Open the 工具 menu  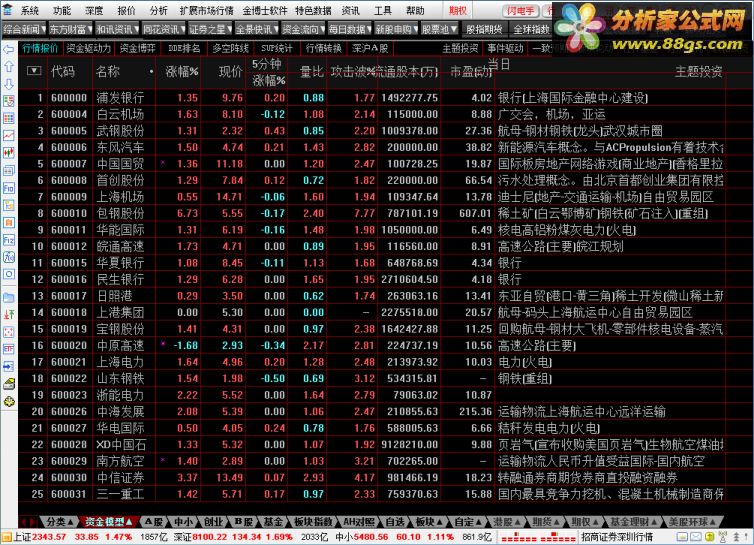coord(383,11)
